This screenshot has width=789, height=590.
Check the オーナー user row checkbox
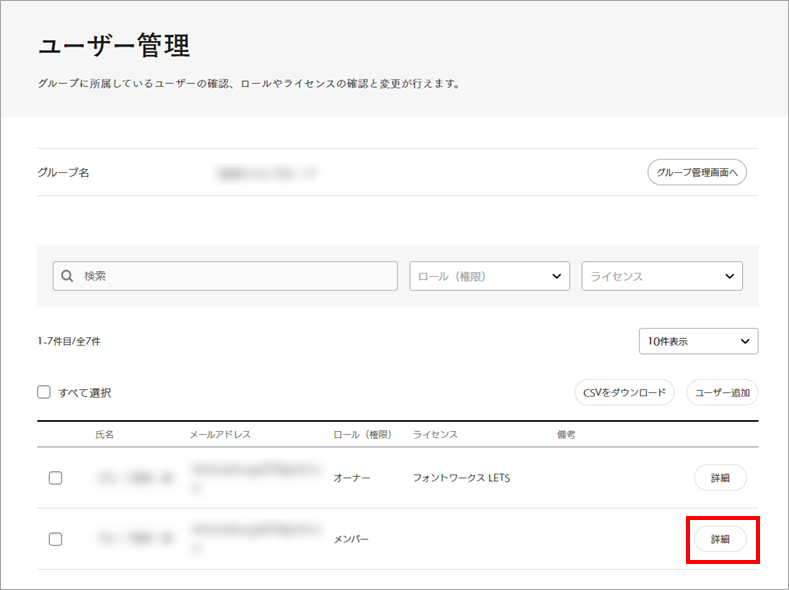(x=56, y=478)
